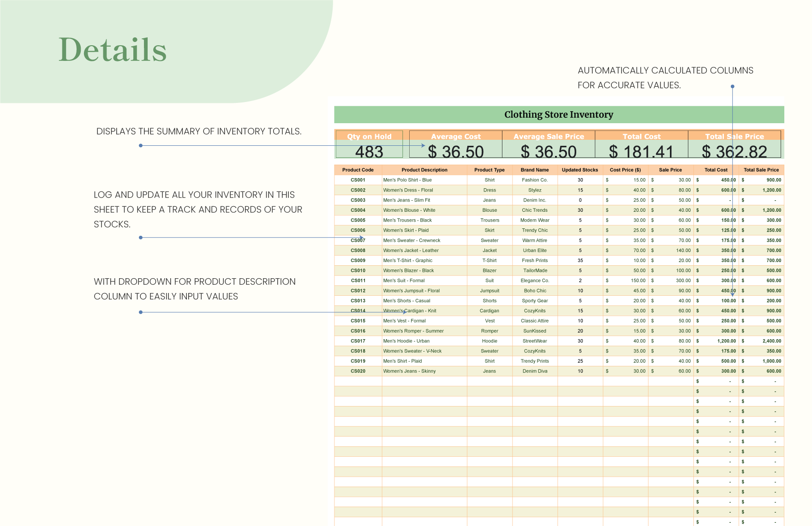Click the Men's Polo Shirt - Blue cell
The image size is (812, 526).
424,180
